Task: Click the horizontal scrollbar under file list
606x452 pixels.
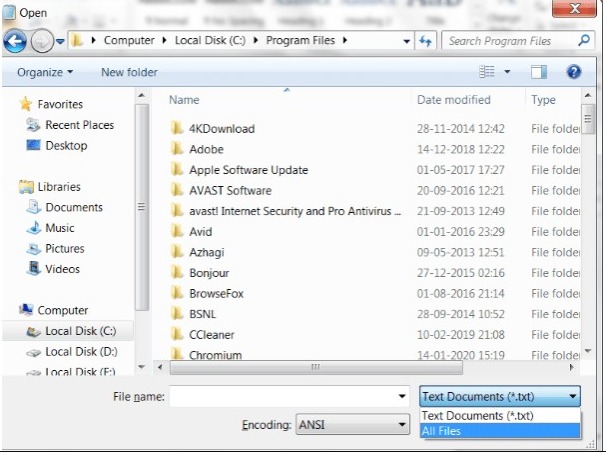Action: pos(318,367)
